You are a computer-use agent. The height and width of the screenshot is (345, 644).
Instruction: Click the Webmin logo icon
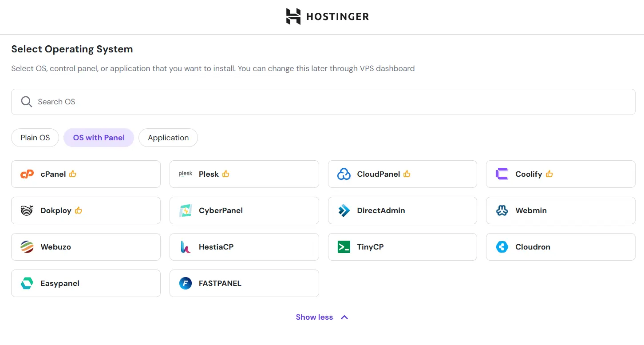pyautogui.click(x=502, y=210)
